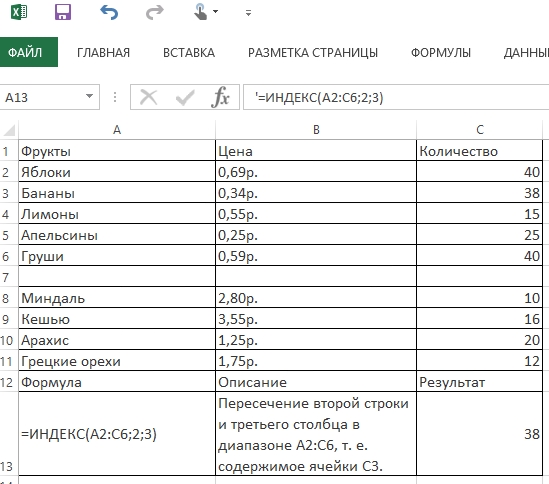Switch to the ГЛАВНАЯ tab
The width and height of the screenshot is (549, 484).
click(x=103, y=53)
